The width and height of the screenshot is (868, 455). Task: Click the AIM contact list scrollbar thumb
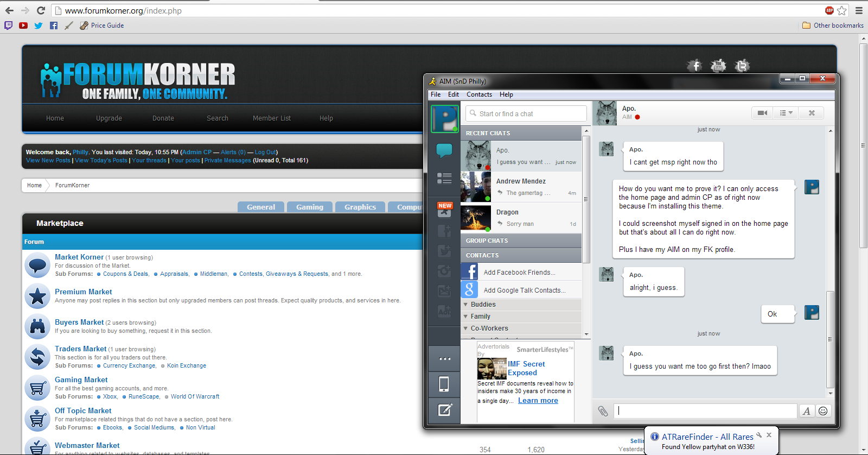pyautogui.click(x=586, y=199)
